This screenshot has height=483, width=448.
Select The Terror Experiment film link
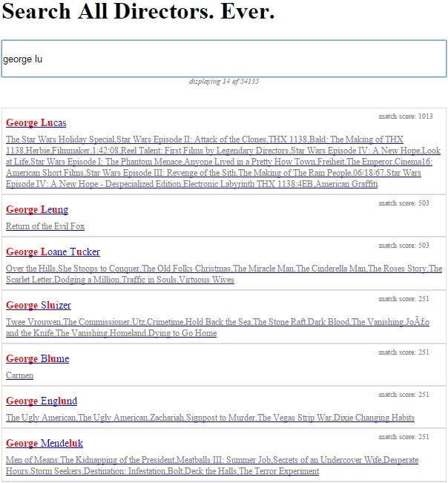(x=279, y=471)
